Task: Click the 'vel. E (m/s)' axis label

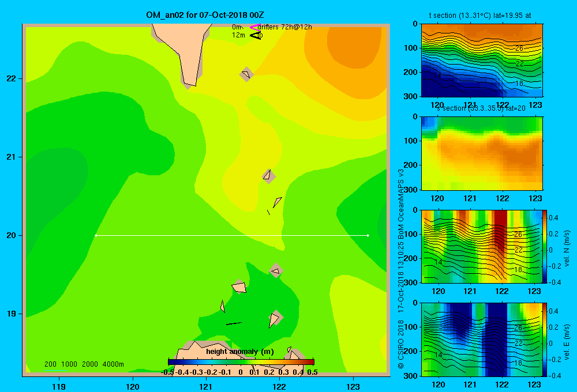Action: click(567, 342)
